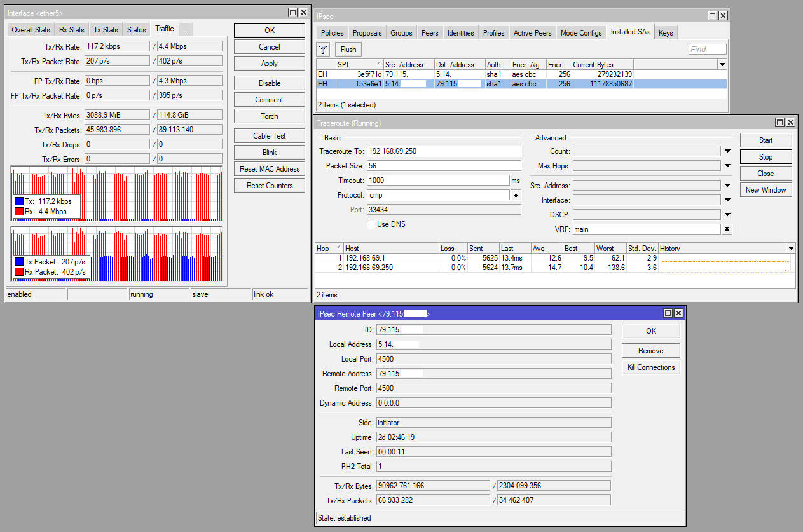
Task: Expand the Count field arrow
Action: click(x=727, y=151)
